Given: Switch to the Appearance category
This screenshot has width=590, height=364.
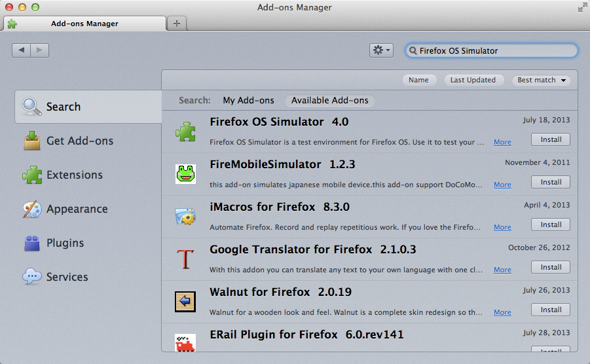Looking at the screenshot, I should [77, 209].
